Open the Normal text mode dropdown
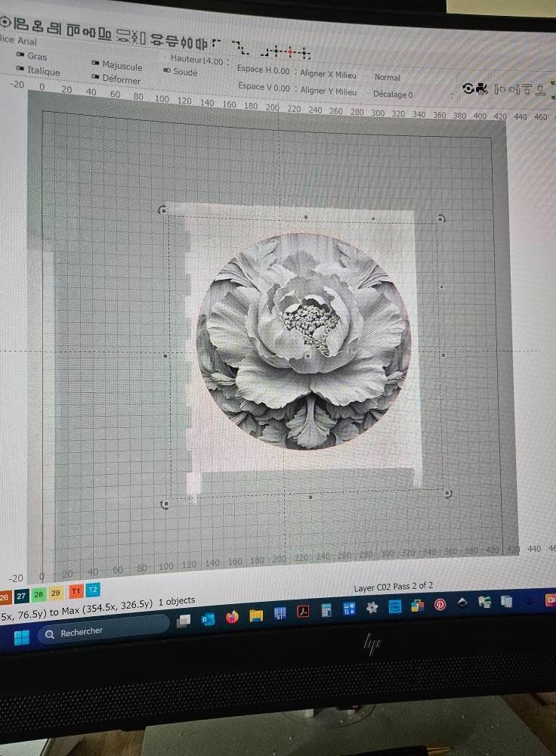 [x=387, y=77]
